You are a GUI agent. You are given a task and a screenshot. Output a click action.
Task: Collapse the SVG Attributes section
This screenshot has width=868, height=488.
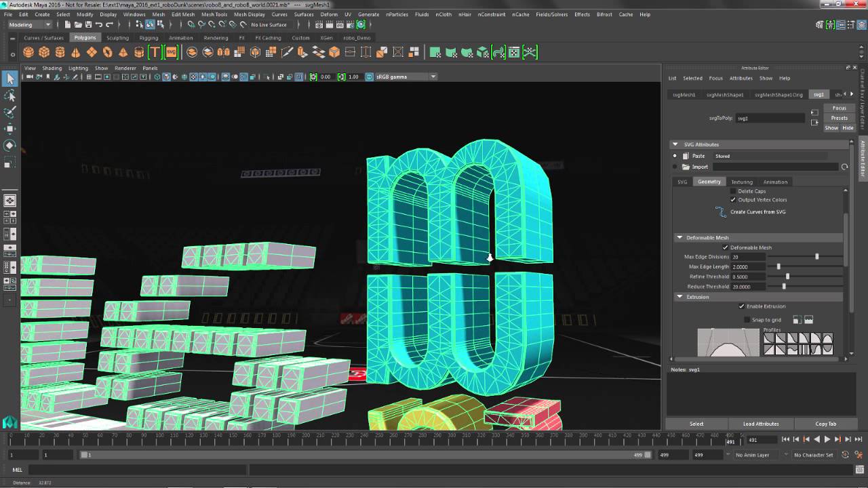point(675,144)
